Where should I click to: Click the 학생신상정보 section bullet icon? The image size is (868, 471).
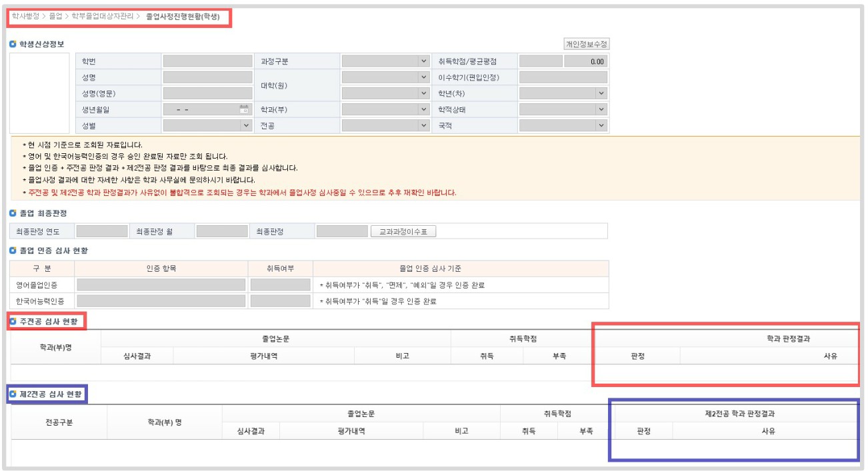pyautogui.click(x=13, y=44)
